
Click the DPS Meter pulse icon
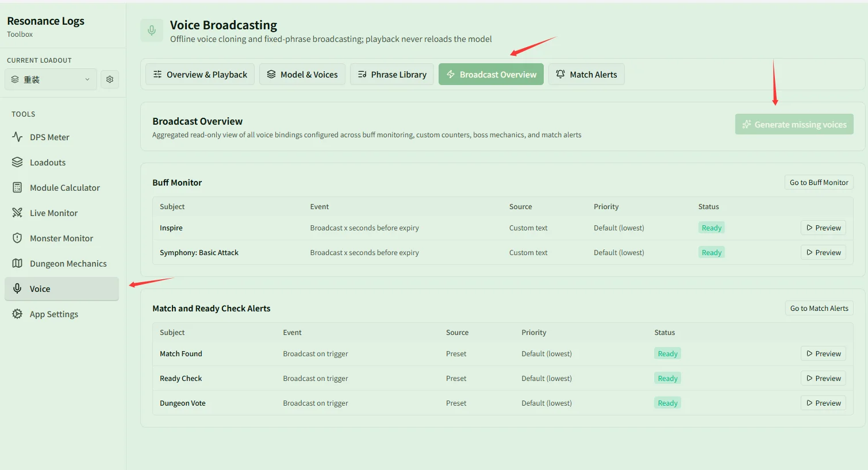tap(17, 137)
